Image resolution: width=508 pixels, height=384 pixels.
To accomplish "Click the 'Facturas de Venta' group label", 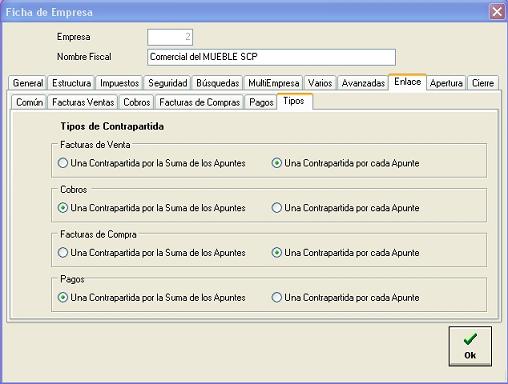I will pyautogui.click(x=95, y=145).
